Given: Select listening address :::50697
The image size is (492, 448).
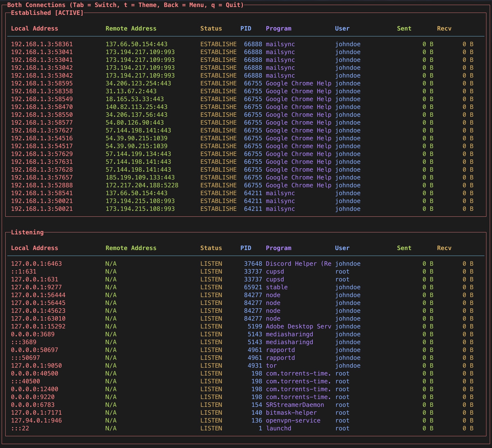Looking at the screenshot, I should pos(25,358).
